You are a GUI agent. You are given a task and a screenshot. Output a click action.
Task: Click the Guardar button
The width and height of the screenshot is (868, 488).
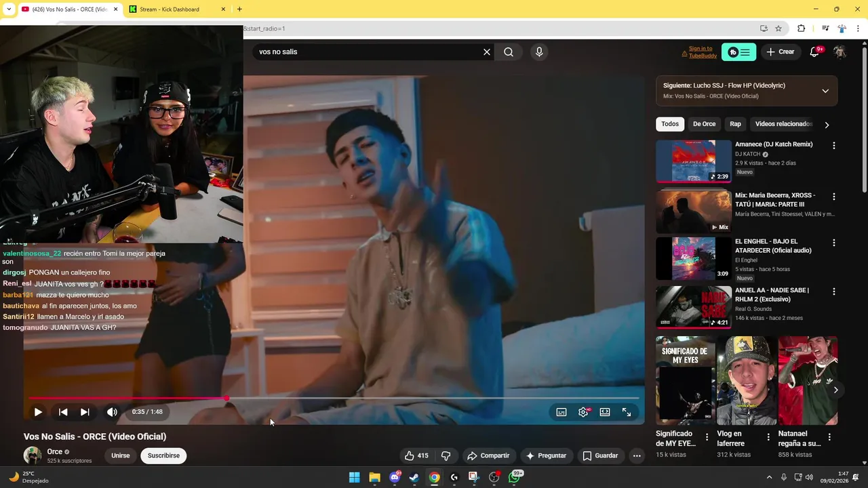point(601,455)
